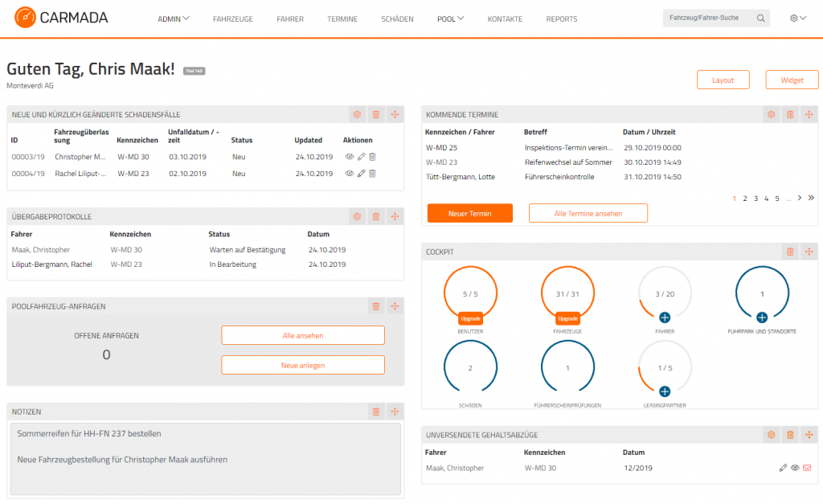Viewport: 823px width, 504px height.
Task: Click Alle Termine ansehen button
Action: 588,213
